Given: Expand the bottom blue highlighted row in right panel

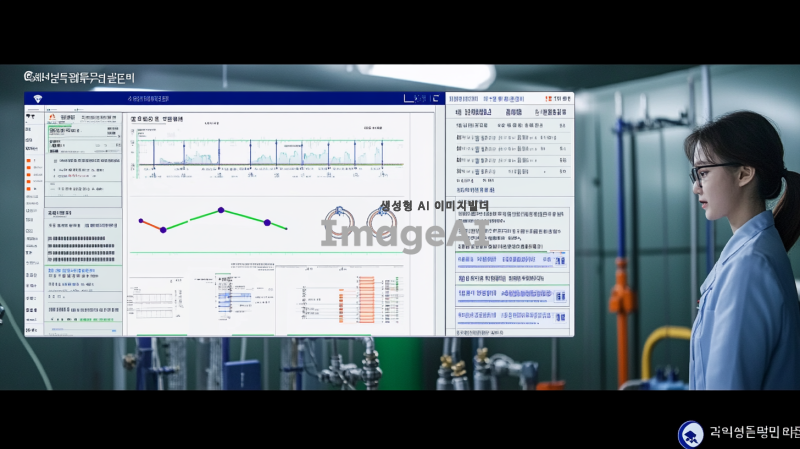Looking at the screenshot, I should 560,317.
